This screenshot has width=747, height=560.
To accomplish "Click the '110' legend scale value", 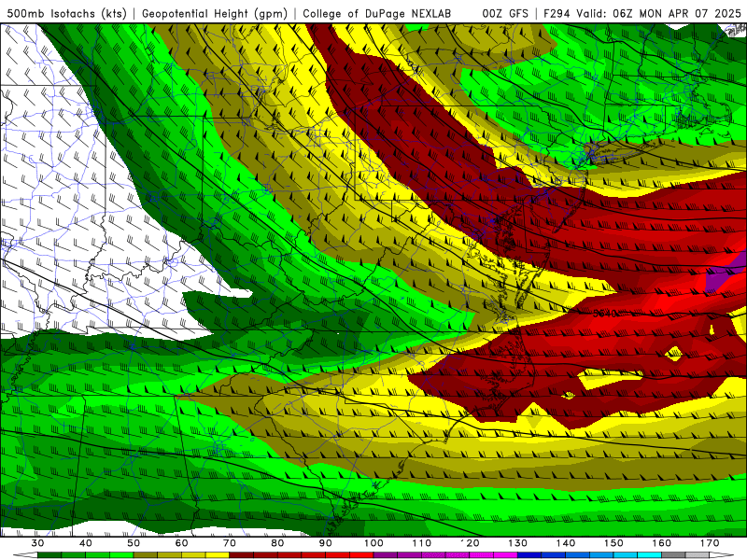I will [x=422, y=543].
